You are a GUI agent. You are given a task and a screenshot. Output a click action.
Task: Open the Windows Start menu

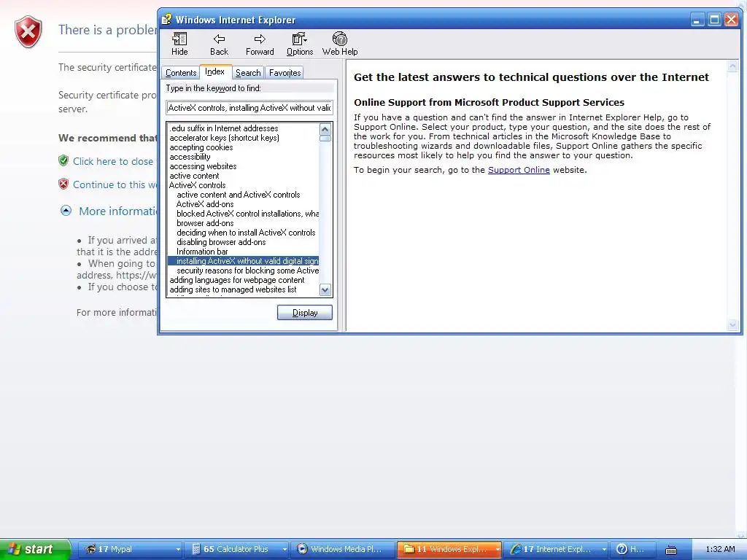click(x=35, y=549)
